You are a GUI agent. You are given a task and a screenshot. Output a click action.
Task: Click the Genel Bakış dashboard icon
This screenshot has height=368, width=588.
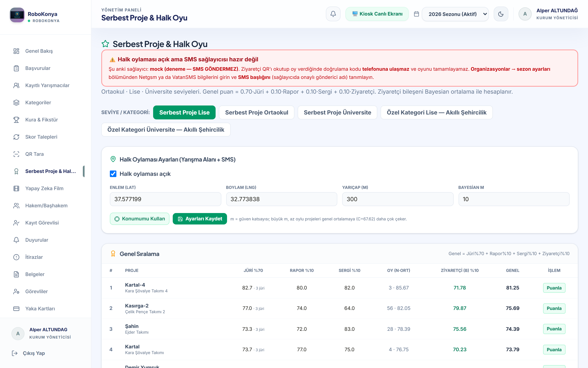[16, 51]
